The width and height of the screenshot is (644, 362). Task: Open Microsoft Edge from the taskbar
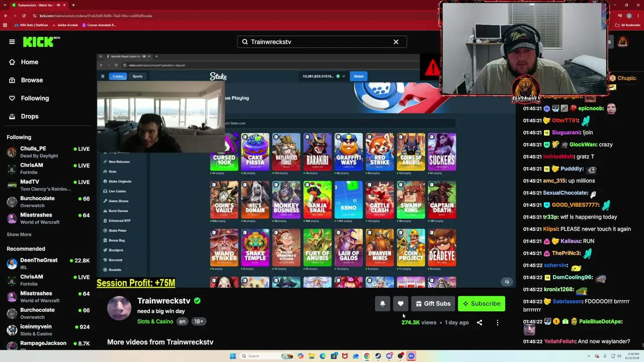[x=323, y=356]
